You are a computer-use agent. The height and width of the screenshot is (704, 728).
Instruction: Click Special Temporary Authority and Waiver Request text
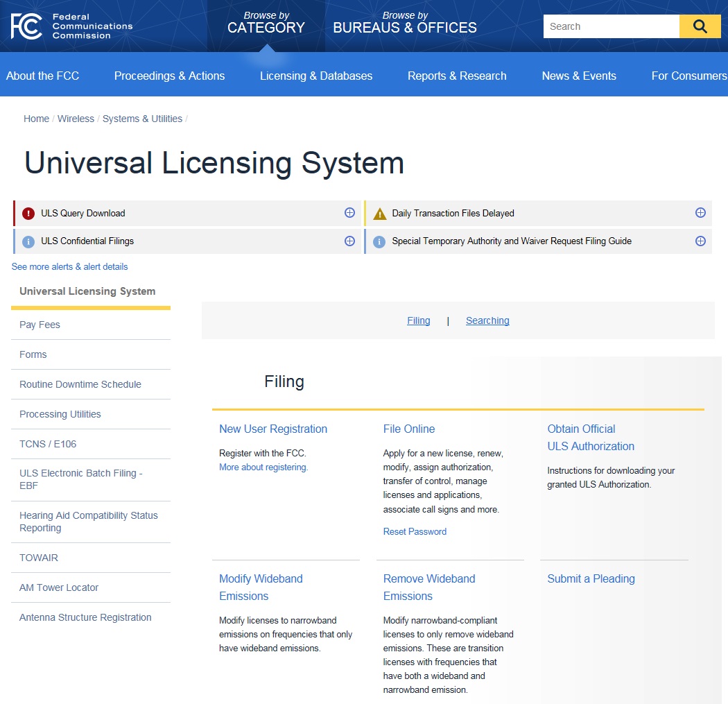click(512, 241)
